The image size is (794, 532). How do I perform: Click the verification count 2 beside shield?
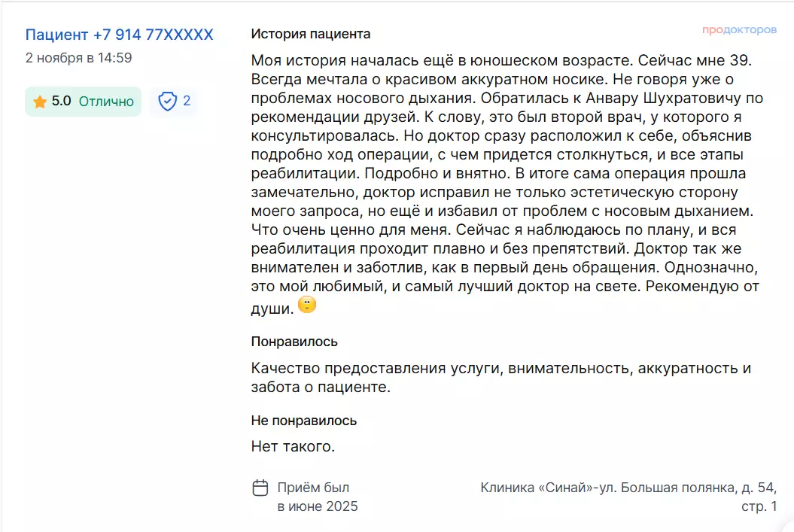(x=187, y=102)
